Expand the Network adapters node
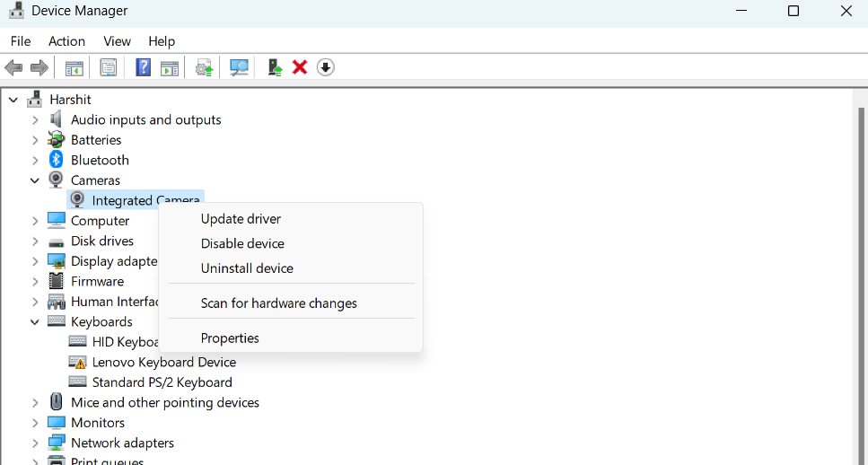Viewport: 868px width, 465px height. pos(35,443)
